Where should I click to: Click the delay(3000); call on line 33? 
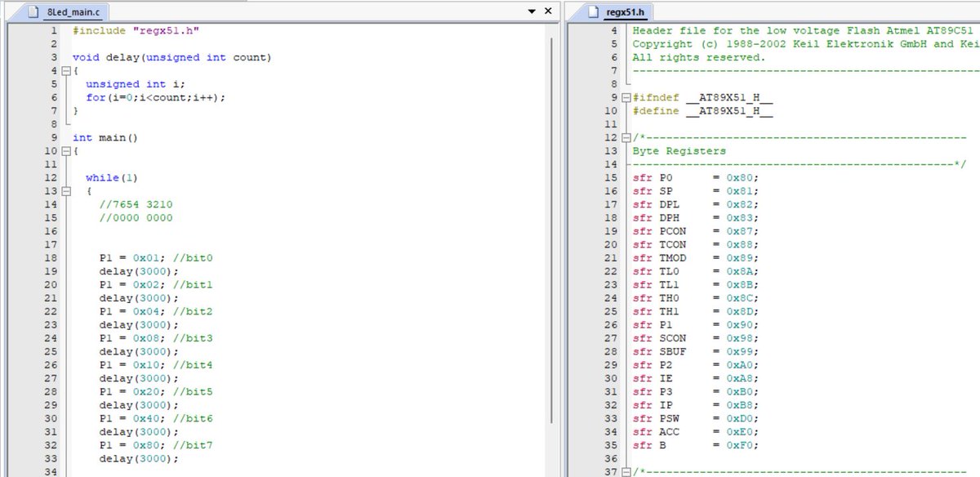[139, 459]
